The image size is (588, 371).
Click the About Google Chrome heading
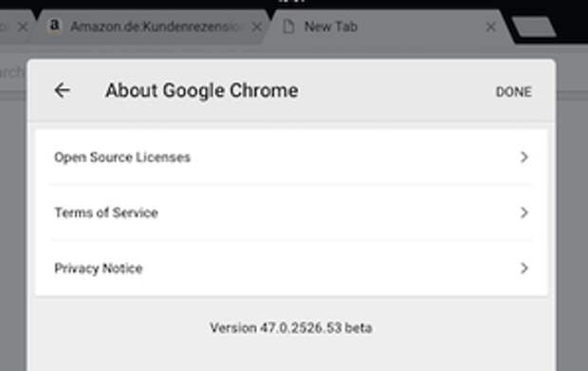202,91
